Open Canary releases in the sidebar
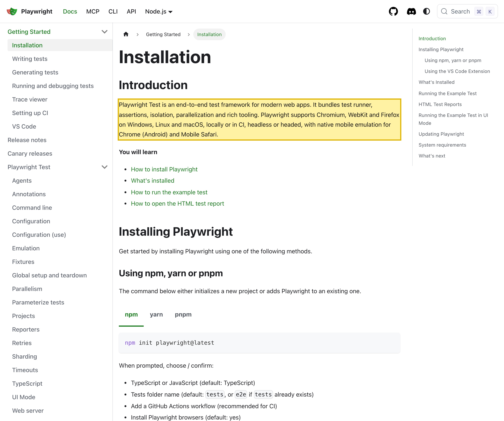Screen dimensions: 504x421 pos(30,154)
